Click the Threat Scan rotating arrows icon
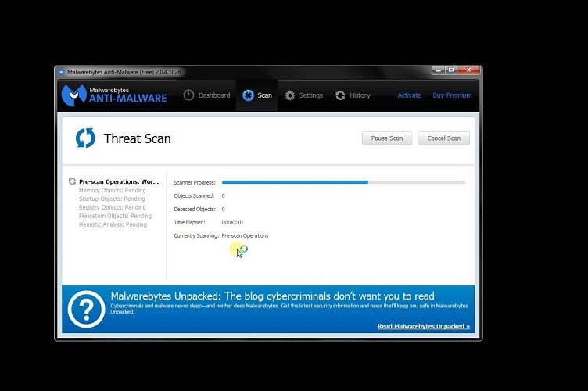588x391 pixels. pyautogui.click(x=85, y=138)
